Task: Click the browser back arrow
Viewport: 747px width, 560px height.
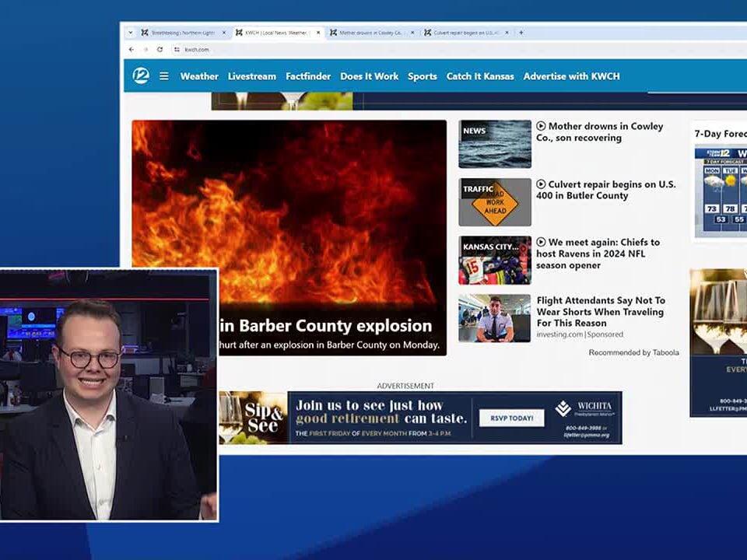Action: point(132,48)
